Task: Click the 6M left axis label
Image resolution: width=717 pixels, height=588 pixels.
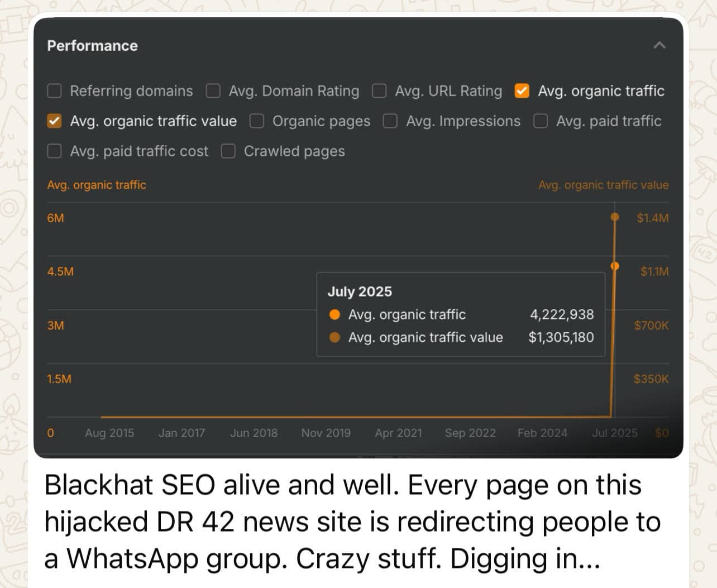Action: [x=55, y=218]
